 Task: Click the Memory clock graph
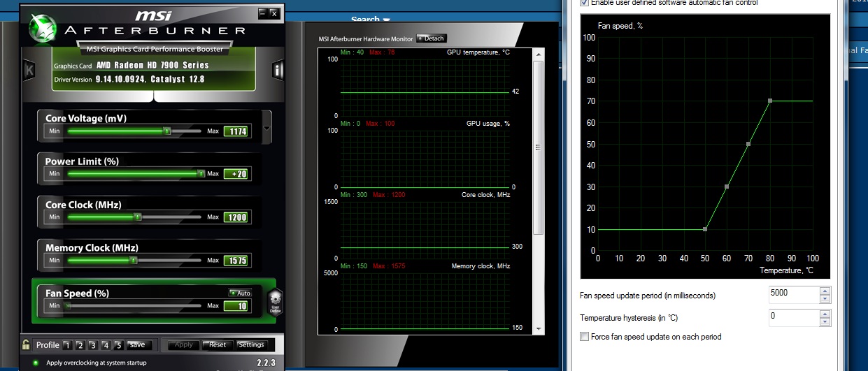pos(425,301)
